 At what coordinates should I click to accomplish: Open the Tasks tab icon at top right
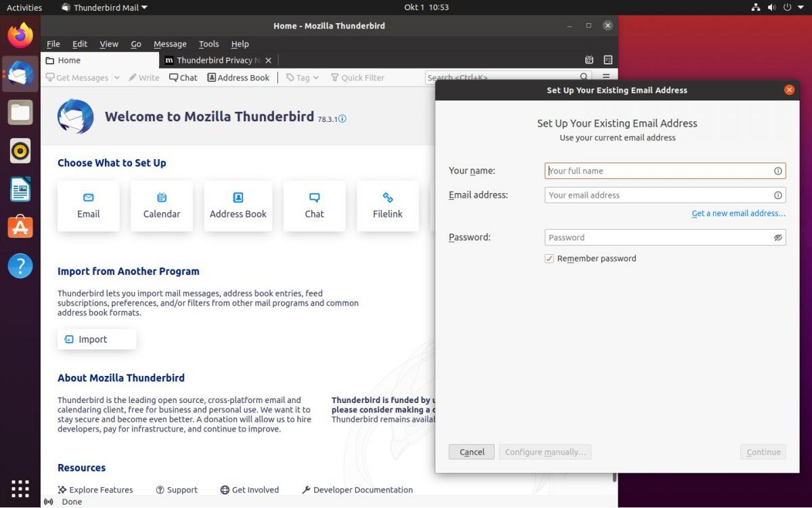(608, 60)
